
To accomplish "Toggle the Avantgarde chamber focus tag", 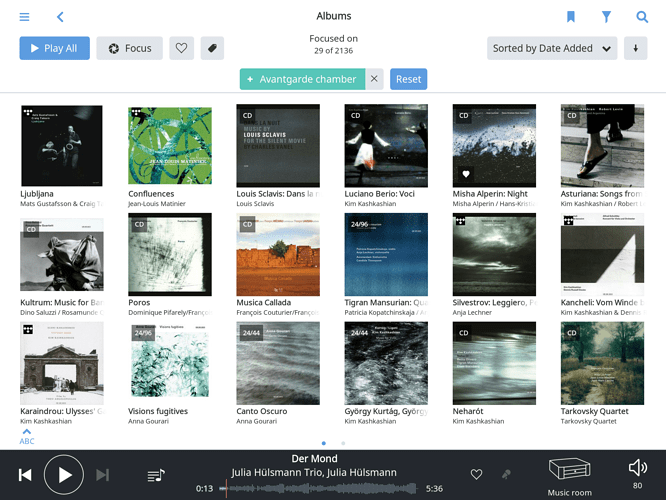I will click(302, 79).
